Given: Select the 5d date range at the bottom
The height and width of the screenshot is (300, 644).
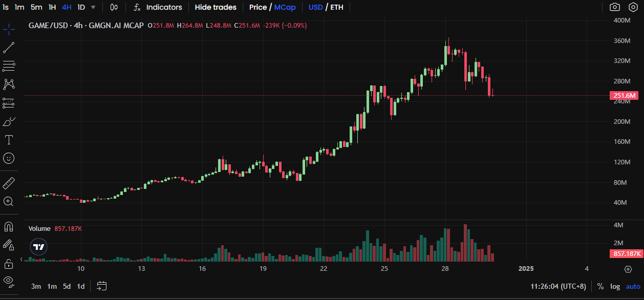Looking at the screenshot, I should (x=67, y=286).
